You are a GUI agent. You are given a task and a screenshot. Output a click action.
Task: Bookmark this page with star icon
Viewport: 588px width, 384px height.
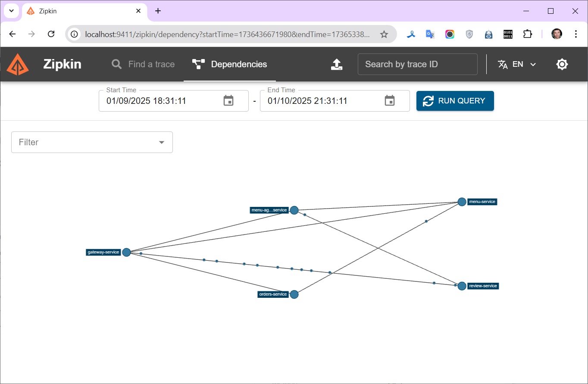(x=384, y=34)
